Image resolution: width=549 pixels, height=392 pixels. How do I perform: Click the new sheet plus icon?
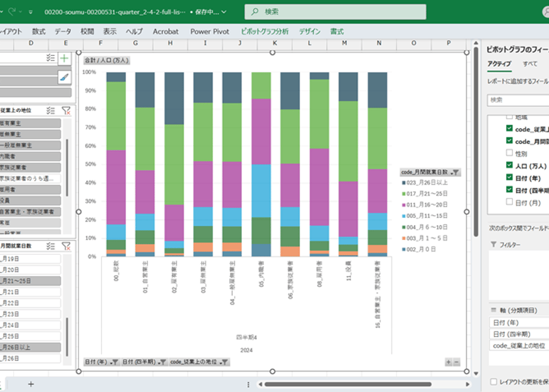click(x=31, y=384)
